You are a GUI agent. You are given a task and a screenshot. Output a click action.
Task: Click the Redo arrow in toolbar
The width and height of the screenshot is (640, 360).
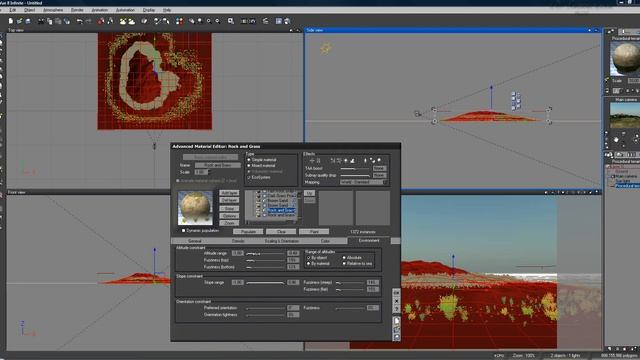coord(88,21)
